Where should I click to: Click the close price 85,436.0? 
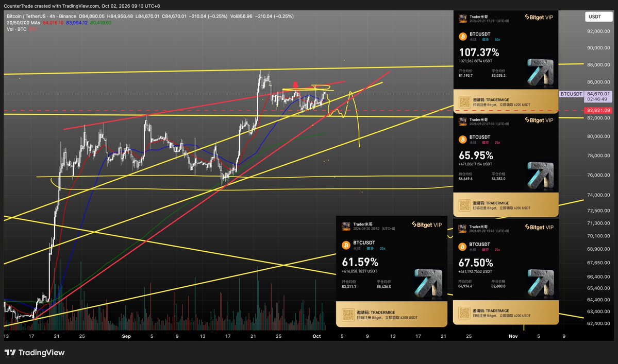click(384, 287)
